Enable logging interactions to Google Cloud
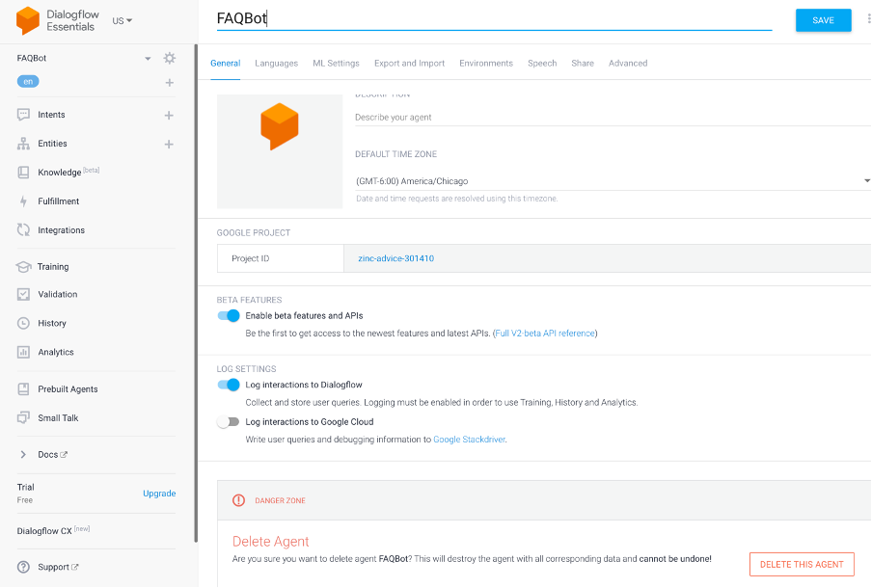 [229, 420]
